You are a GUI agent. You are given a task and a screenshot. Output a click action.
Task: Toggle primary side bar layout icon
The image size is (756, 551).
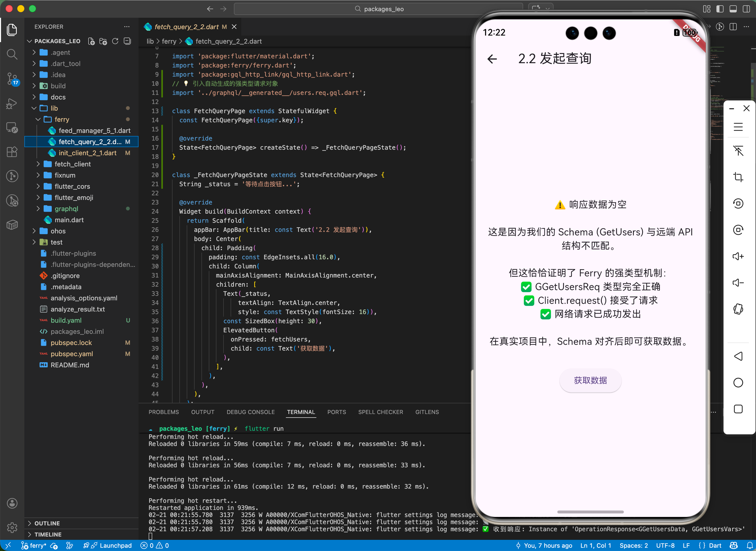point(720,9)
